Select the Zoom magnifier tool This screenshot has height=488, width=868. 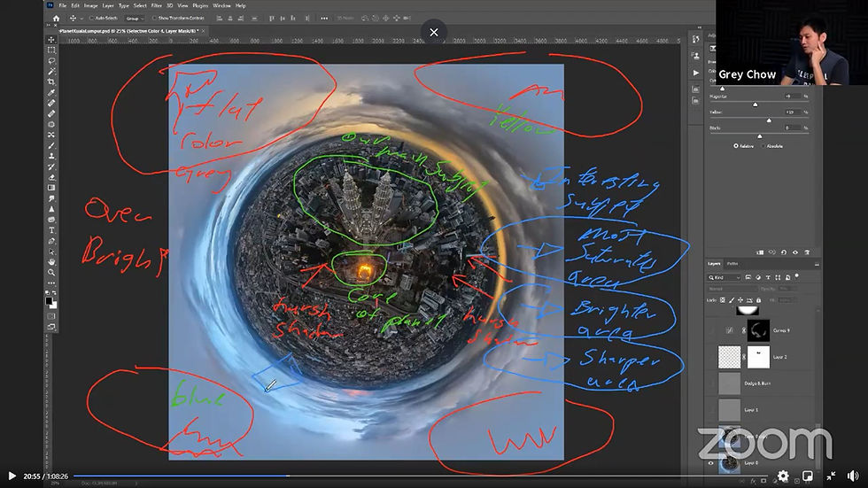coord(51,272)
